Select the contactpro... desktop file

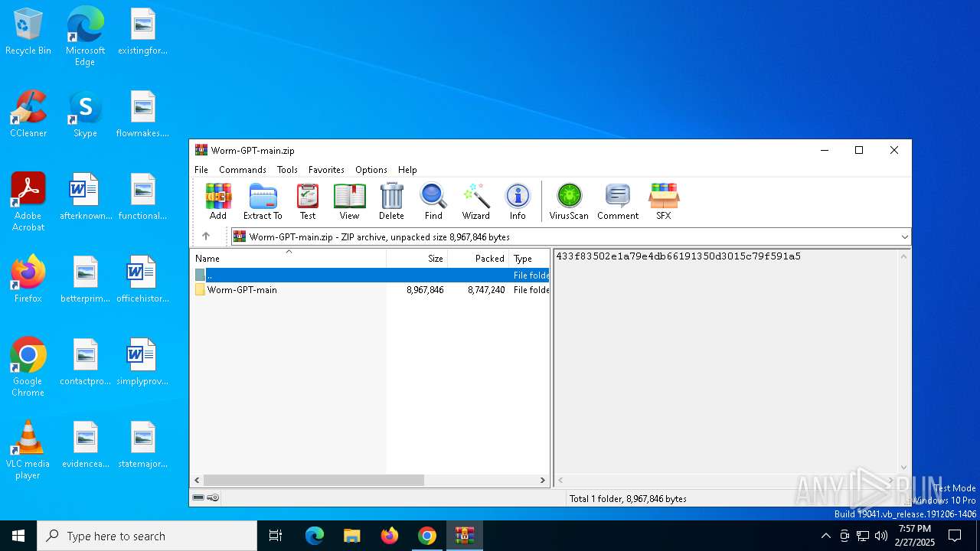(x=85, y=362)
